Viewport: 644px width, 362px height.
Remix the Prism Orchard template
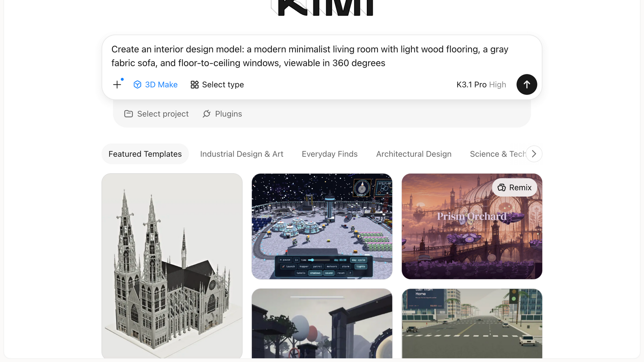tap(515, 188)
